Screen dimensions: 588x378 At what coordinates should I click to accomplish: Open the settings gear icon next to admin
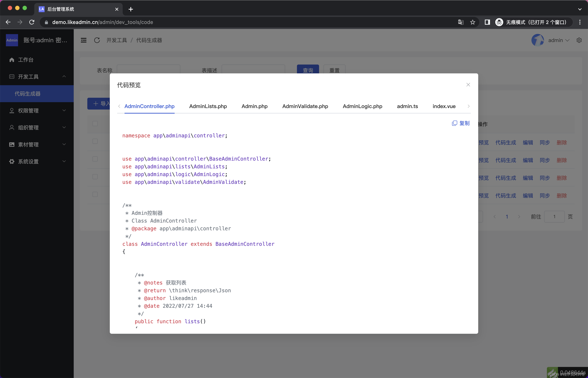pos(579,40)
